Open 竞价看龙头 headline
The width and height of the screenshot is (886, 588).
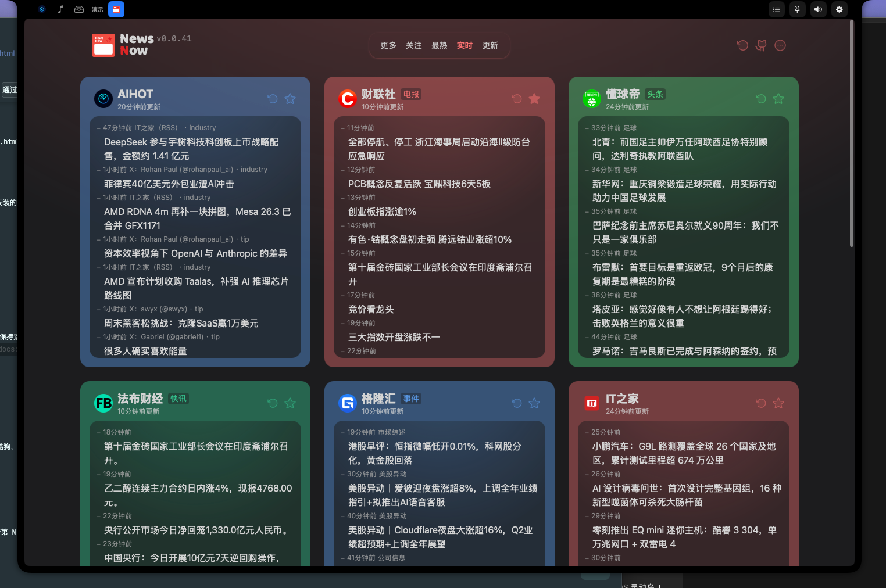point(371,309)
